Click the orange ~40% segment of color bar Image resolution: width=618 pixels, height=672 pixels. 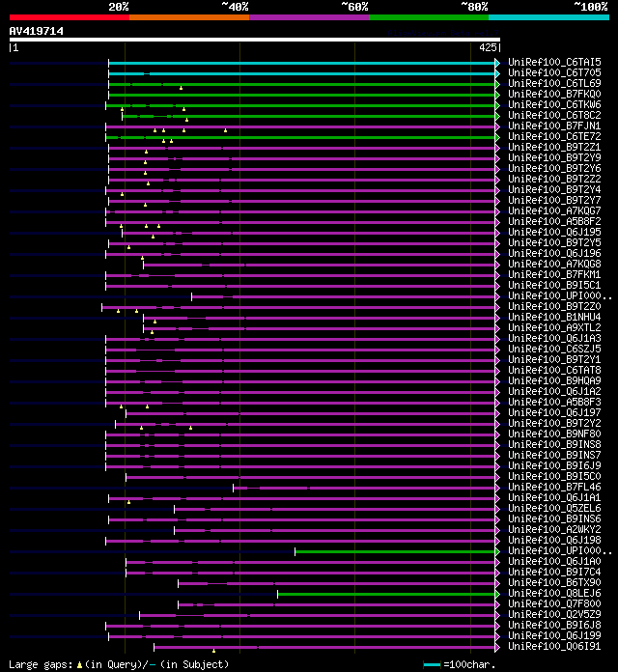[x=189, y=17]
